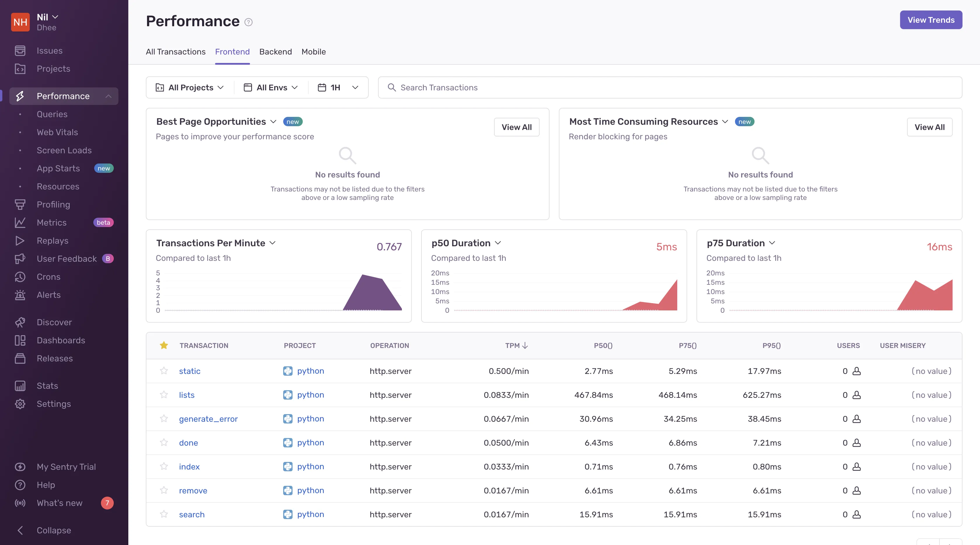Open the Profiling sidebar icon
The height and width of the screenshot is (545, 980).
(20, 205)
